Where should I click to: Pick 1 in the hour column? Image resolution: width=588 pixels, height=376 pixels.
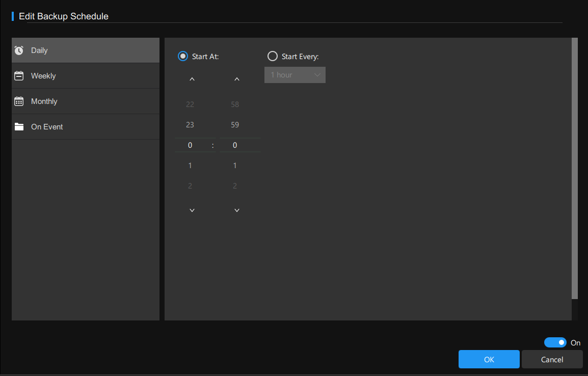pos(190,165)
